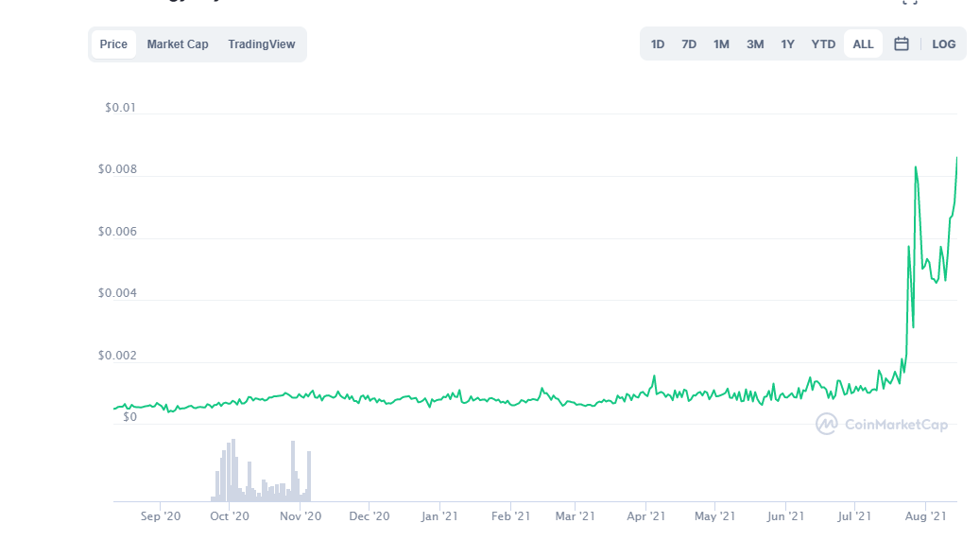Select the TradingView chart tab
The width and height of the screenshot is (980, 541).
tap(261, 44)
